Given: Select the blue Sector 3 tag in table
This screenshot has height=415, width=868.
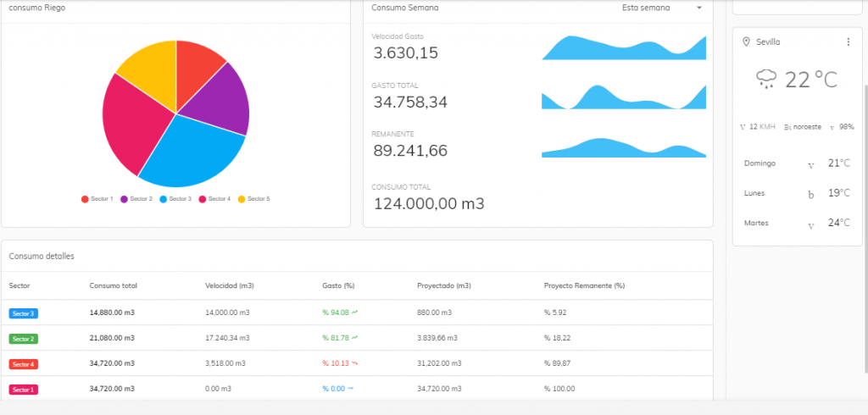Looking at the screenshot, I should [23, 313].
